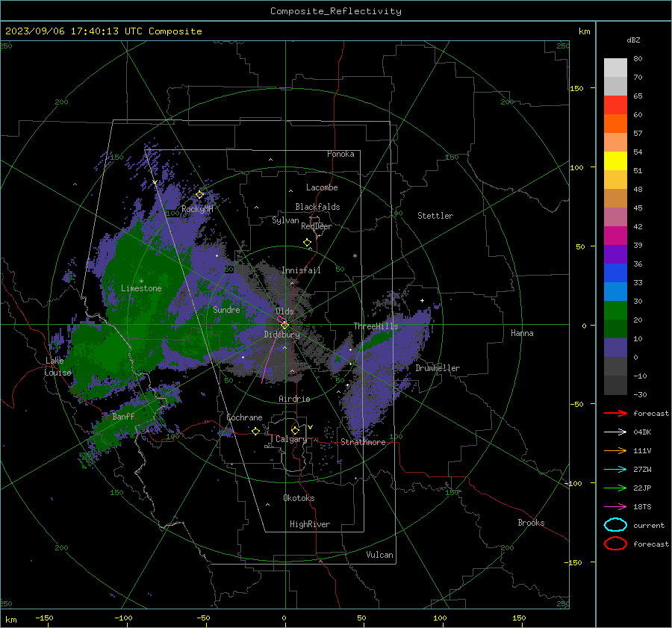Click the red 'forecast' ellipse legend icon
672x628 pixels.
615,544
